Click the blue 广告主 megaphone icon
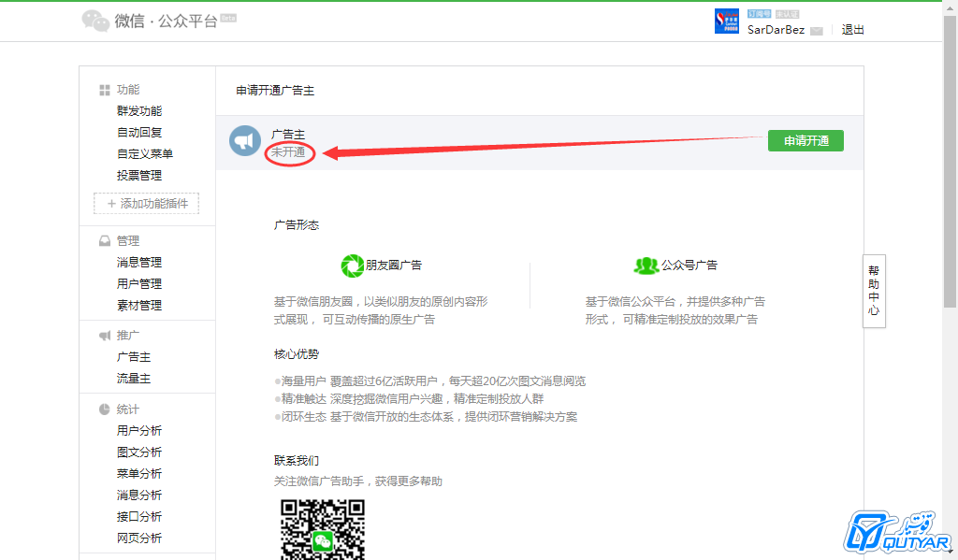The width and height of the screenshot is (958, 560). [245, 141]
